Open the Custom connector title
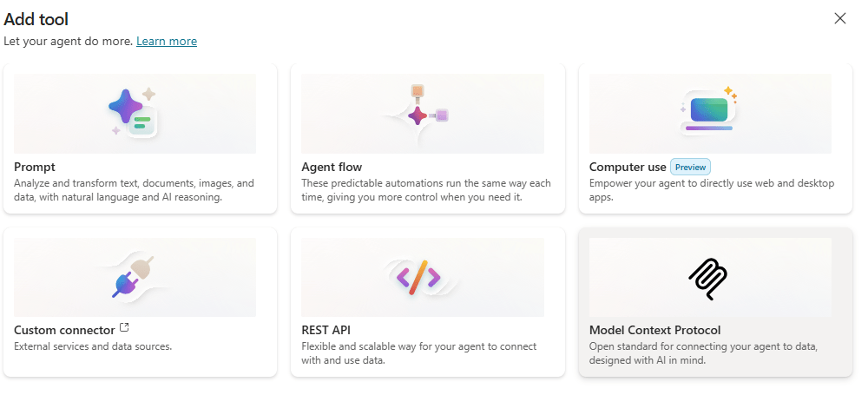868x395 pixels. pos(64,330)
